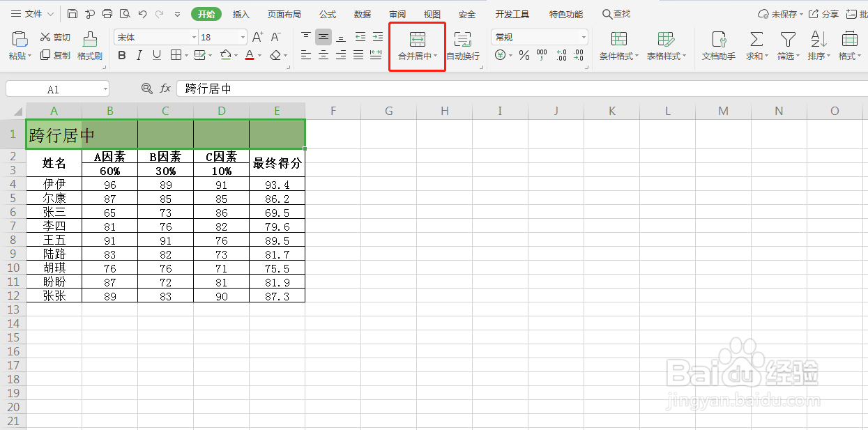Open Table Style (表格样式) menu
The image size is (868, 430).
(x=666, y=46)
